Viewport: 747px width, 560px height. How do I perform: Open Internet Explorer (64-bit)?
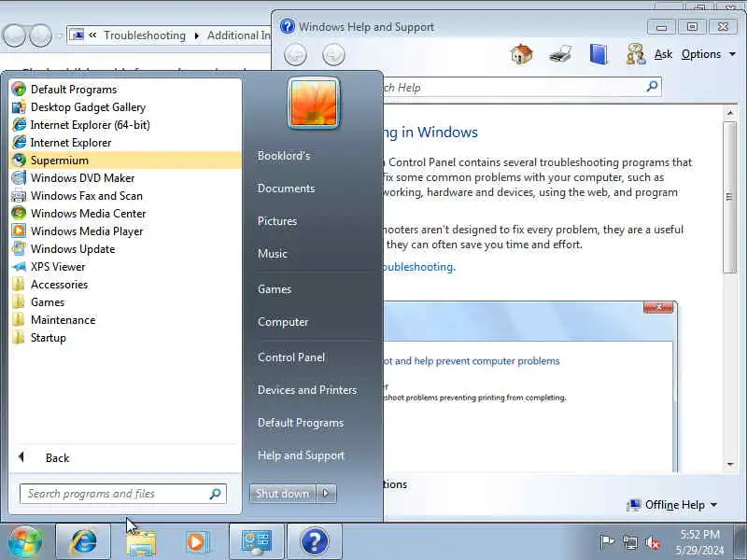125,125
